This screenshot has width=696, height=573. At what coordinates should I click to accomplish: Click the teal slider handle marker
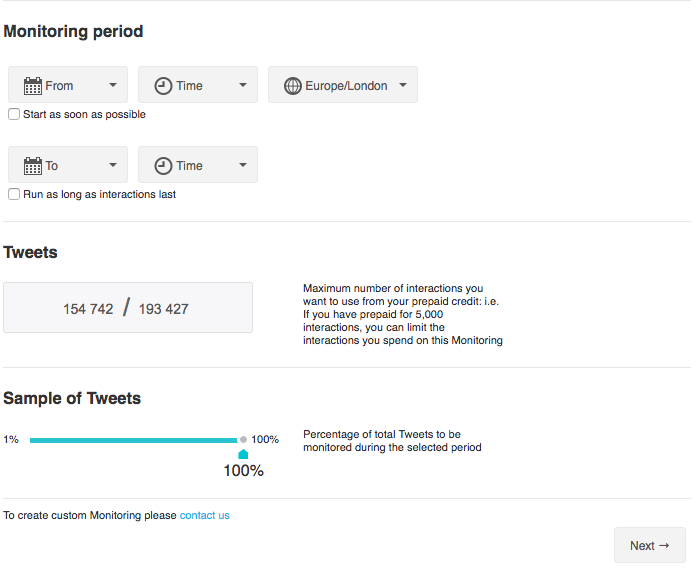243,454
